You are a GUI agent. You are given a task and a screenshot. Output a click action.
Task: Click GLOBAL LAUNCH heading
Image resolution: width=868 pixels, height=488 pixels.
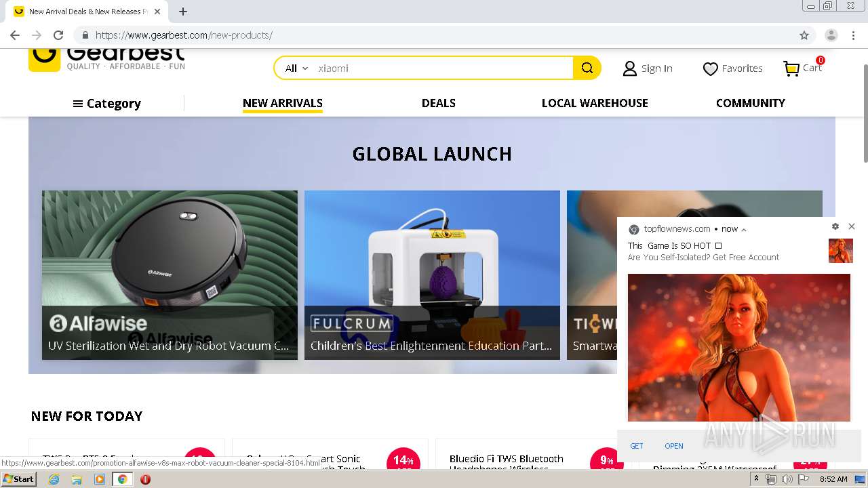[x=432, y=154]
